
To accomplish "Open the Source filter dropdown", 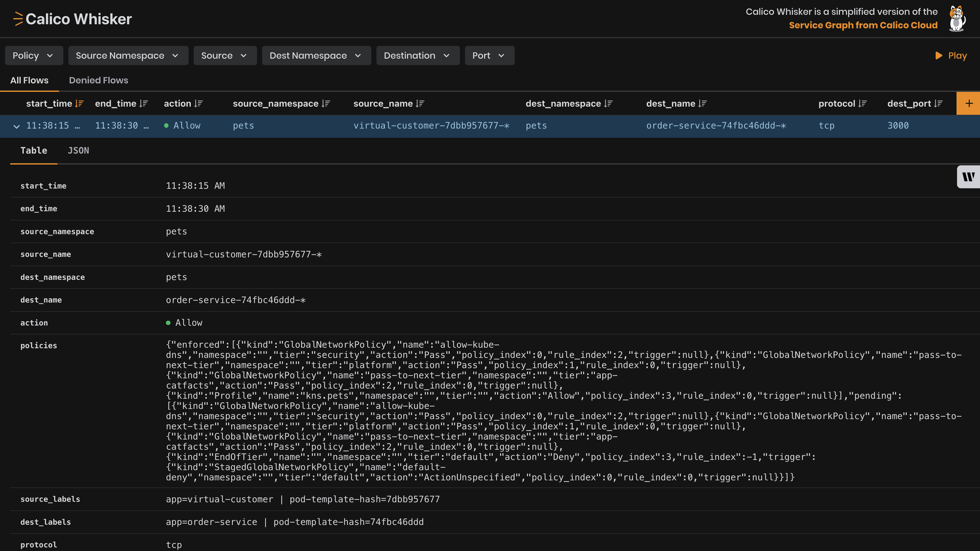I will point(225,56).
